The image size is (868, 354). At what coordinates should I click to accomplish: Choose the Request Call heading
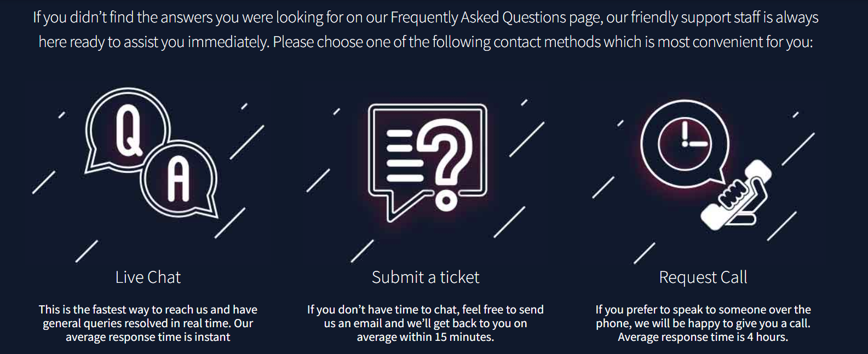point(703,277)
